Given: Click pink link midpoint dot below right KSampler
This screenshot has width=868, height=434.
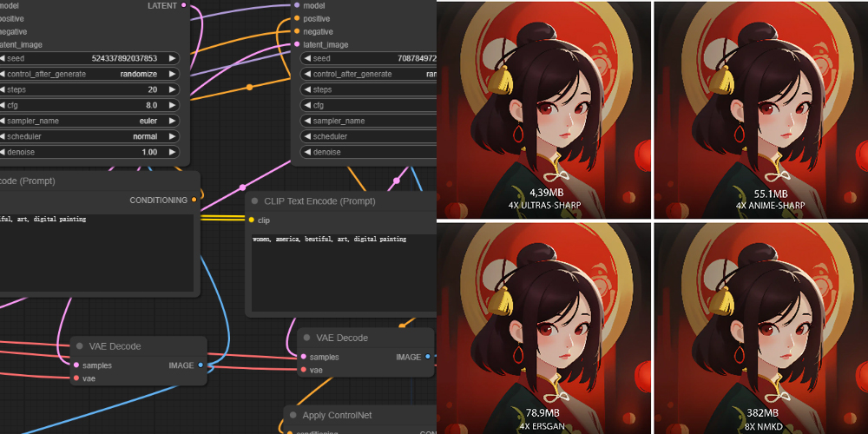Looking at the screenshot, I should pos(397,181).
